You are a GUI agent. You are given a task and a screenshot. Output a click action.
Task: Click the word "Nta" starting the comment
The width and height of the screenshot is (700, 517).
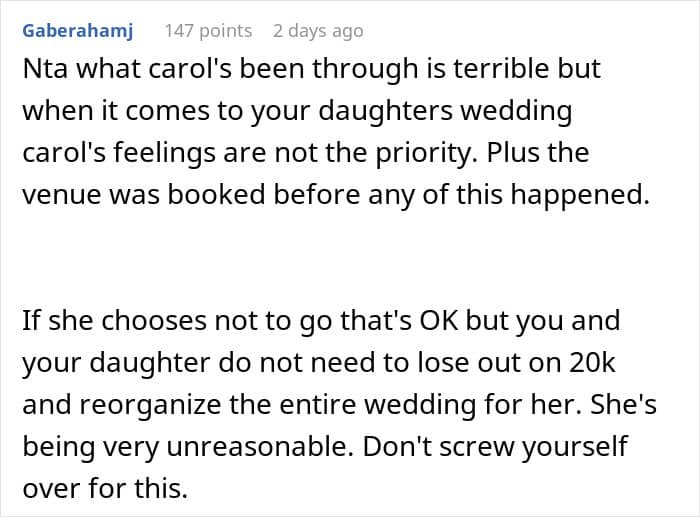[41, 70]
